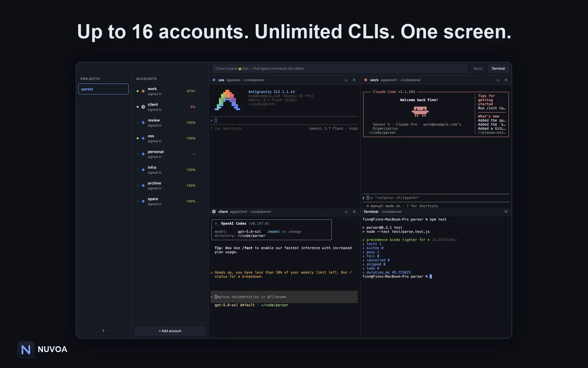
Task: Open the personal account row
Action: 170,154
